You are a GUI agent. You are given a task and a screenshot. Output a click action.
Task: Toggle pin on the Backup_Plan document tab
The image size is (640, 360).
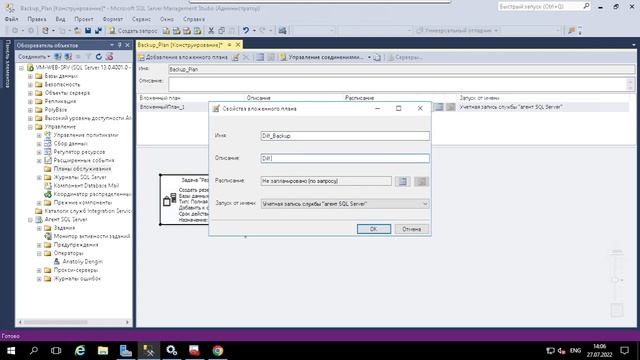tap(230, 44)
